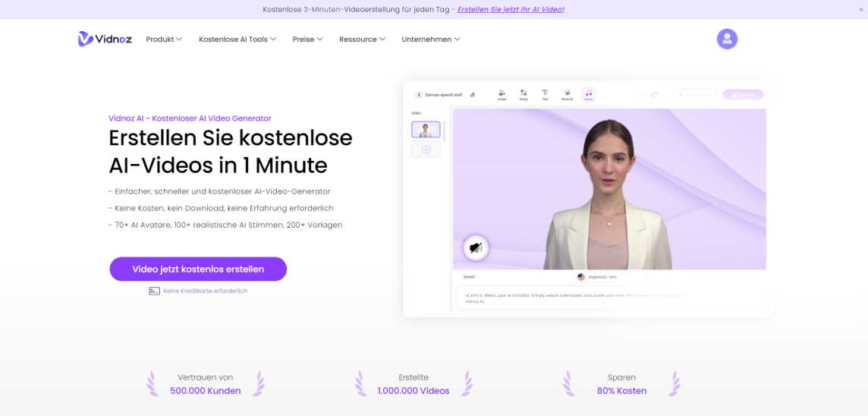This screenshot has height=416, width=868.
Task: Click the back arrow beside German speech draft
Action: coord(419,95)
